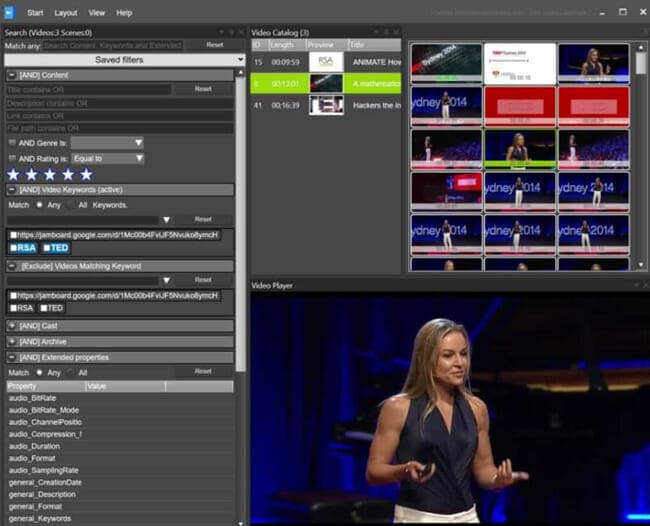Image resolution: width=650 pixels, height=526 pixels.
Task: Set rating to four stars
Action: (68, 175)
